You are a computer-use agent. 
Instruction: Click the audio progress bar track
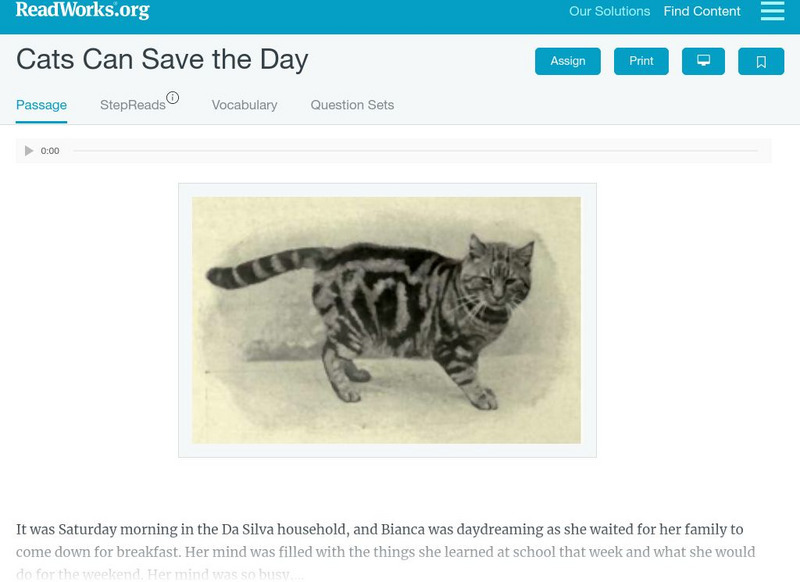[415, 151]
